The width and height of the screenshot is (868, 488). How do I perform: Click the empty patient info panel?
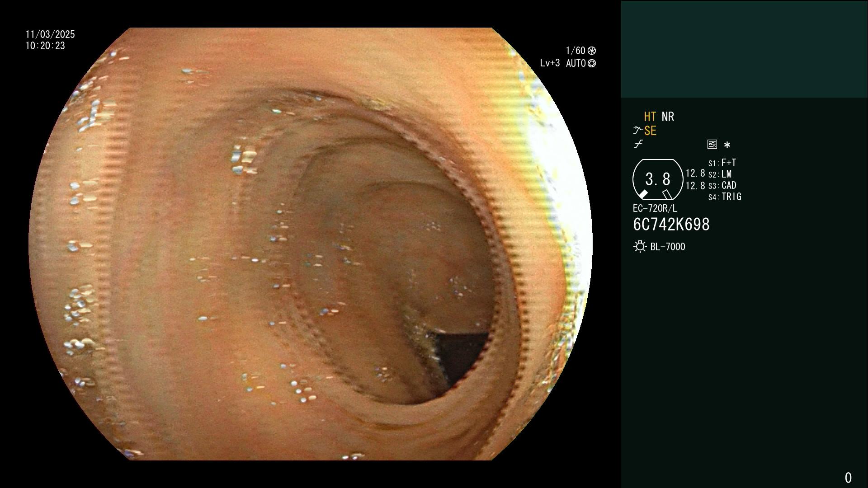point(744,49)
